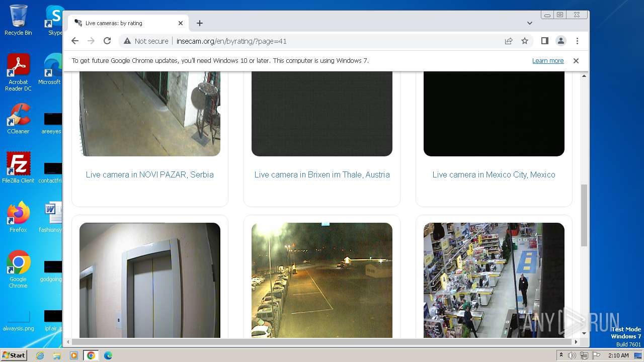
Task: Open the Windows Start menu
Action: point(14,355)
